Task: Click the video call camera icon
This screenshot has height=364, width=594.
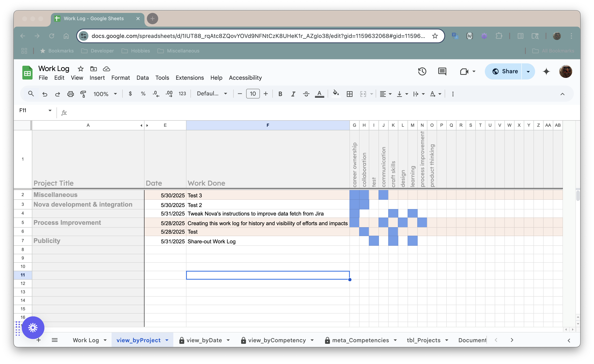Action: 464,71
